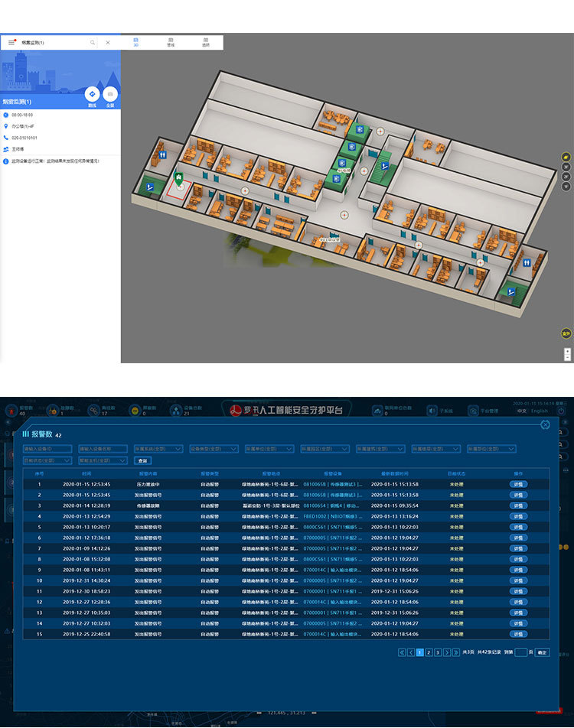
Task: Select the highlighted yellow floor button
Action: click(566, 157)
